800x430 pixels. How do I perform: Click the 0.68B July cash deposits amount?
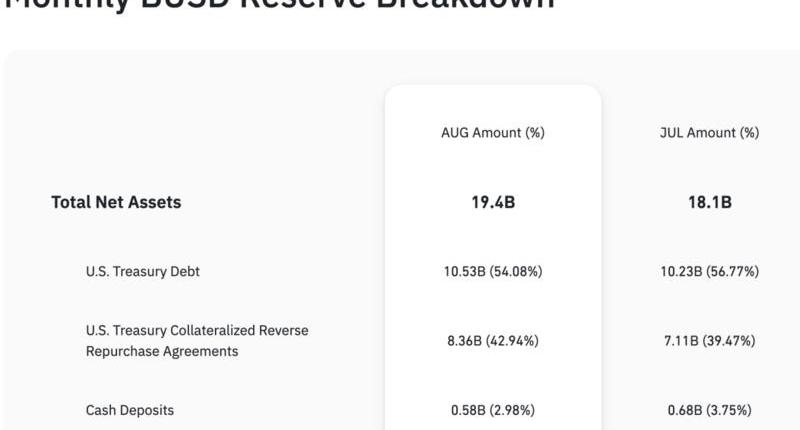coord(686,410)
